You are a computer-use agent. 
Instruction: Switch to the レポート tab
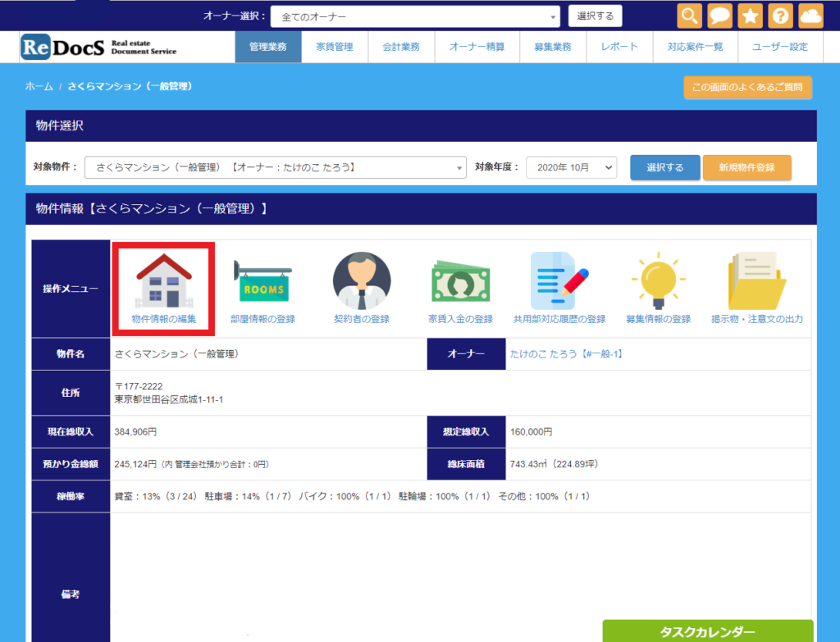tap(619, 47)
